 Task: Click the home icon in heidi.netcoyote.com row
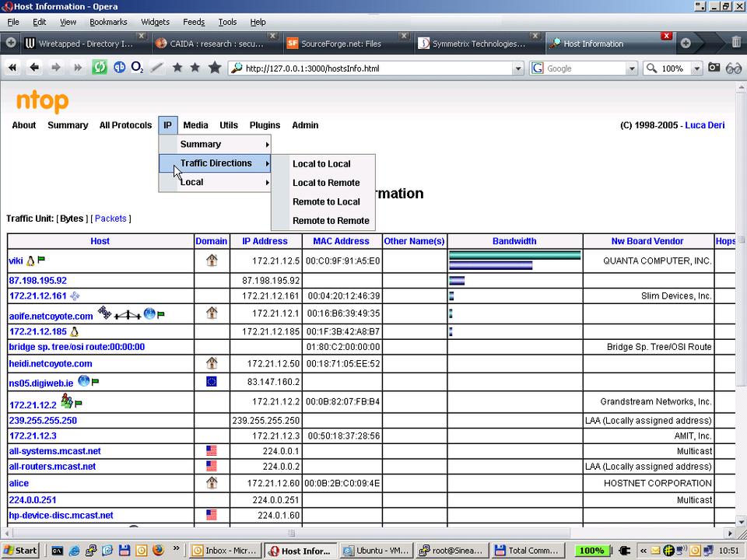pyautogui.click(x=212, y=363)
